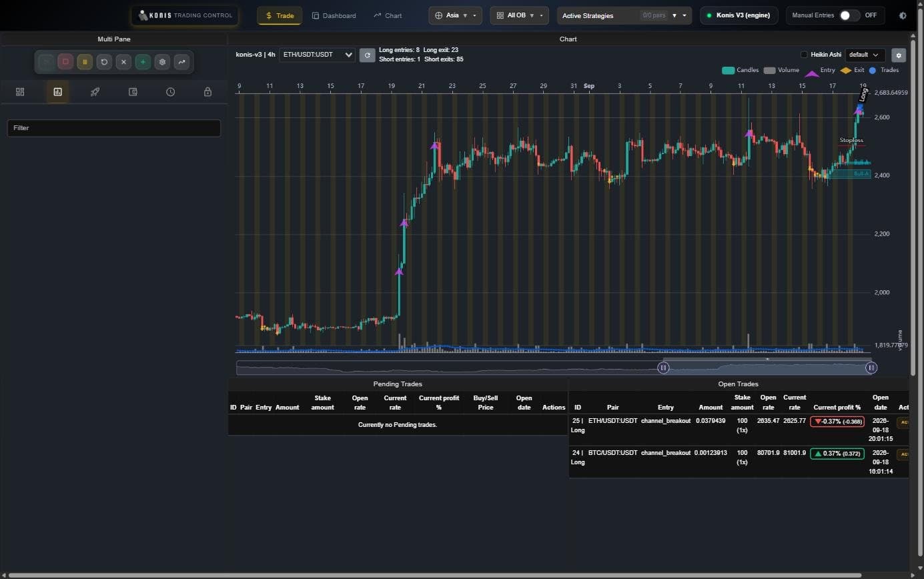Click the Multi Pane panel header
This screenshot has width=924, height=579.
click(x=114, y=39)
